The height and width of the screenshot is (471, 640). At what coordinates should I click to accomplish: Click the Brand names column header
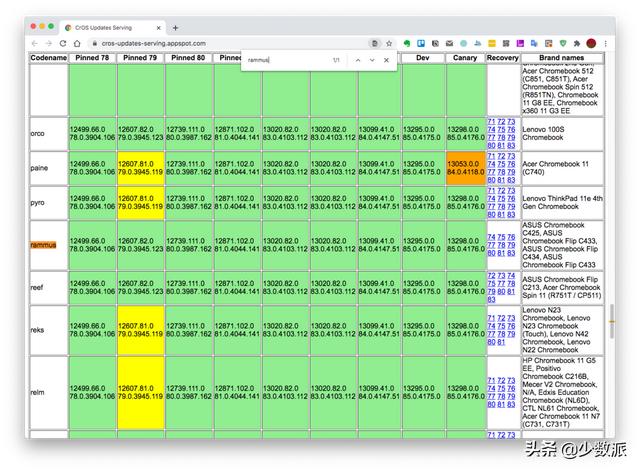click(562, 58)
